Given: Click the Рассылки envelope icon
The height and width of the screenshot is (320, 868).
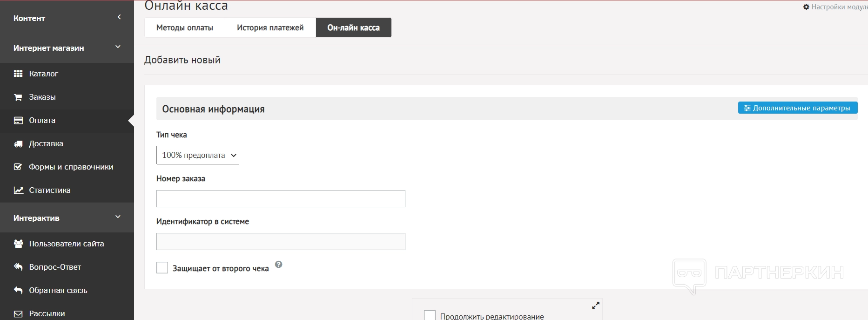Looking at the screenshot, I should [x=18, y=313].
